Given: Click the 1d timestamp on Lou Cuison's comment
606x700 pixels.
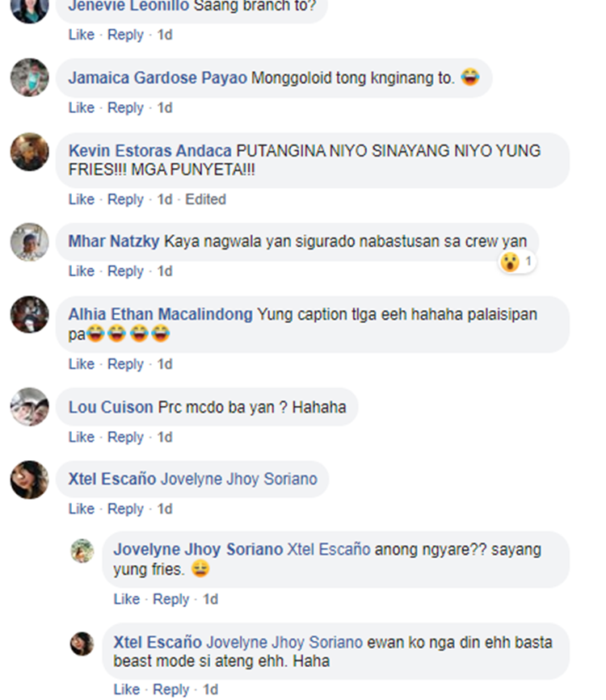Looking at the screenshot, I should pyautogui.click(x=165, y=437).
